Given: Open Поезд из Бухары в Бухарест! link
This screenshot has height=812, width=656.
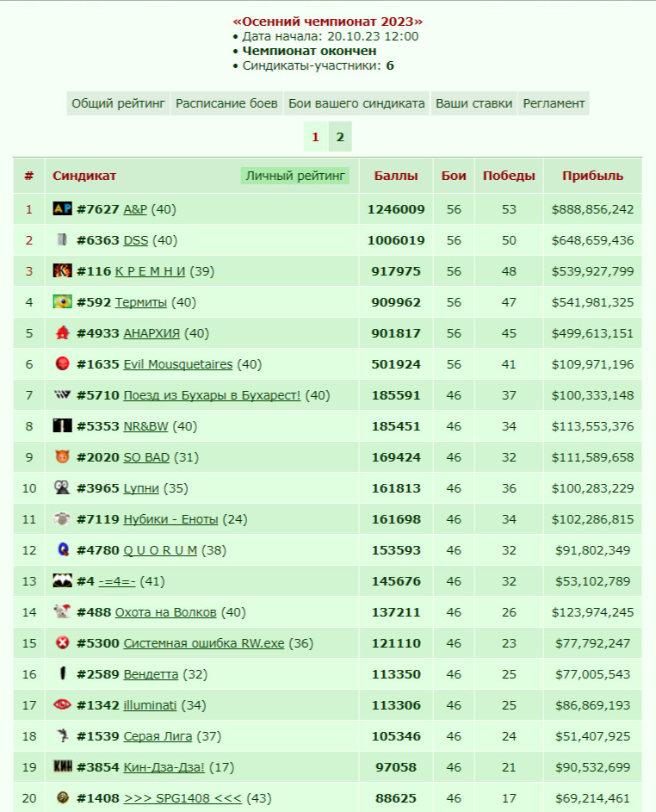Looking at the screenshot, I should click(212, 395).
